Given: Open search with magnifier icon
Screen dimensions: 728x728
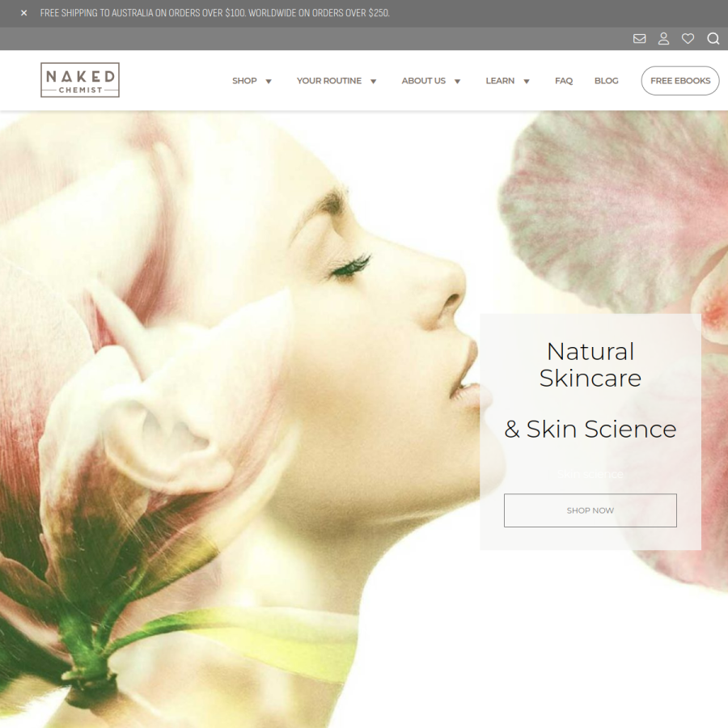Looking at the screenshot, I should (x=713, y=39).
